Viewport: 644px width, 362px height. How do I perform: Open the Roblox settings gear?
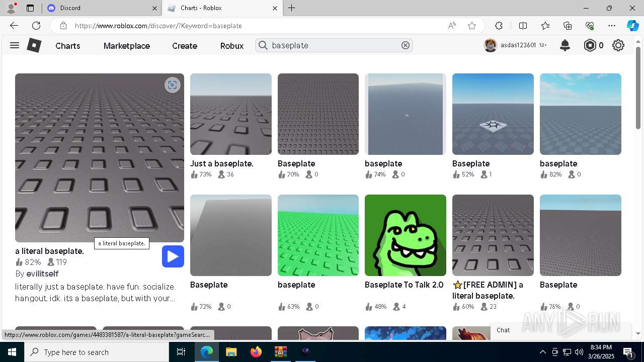click(x=618, y=45)
